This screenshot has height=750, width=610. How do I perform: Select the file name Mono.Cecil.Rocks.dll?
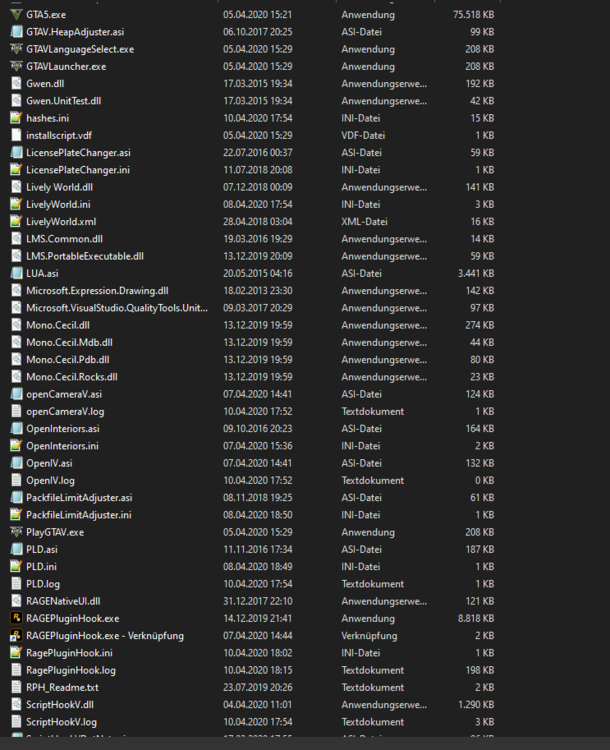72,377
